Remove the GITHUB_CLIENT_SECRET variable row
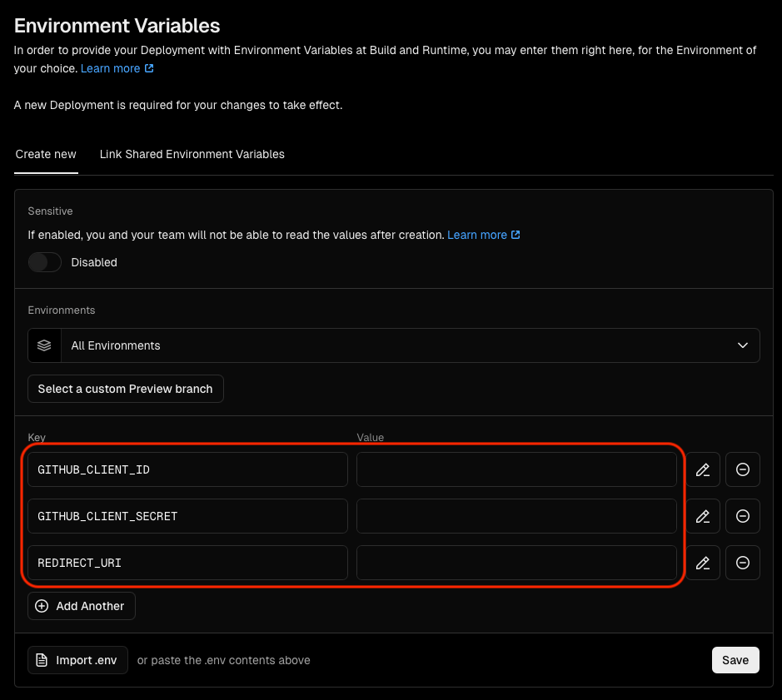The width and height of the screenshot is (782, 700). click(x=742, y=516)
